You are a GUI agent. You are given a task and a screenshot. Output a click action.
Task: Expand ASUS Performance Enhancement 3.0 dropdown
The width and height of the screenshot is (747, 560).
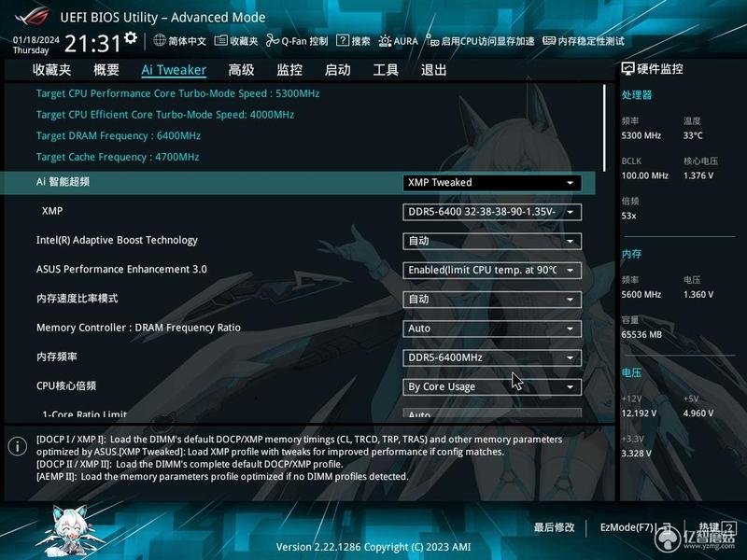tap(492, 270)
